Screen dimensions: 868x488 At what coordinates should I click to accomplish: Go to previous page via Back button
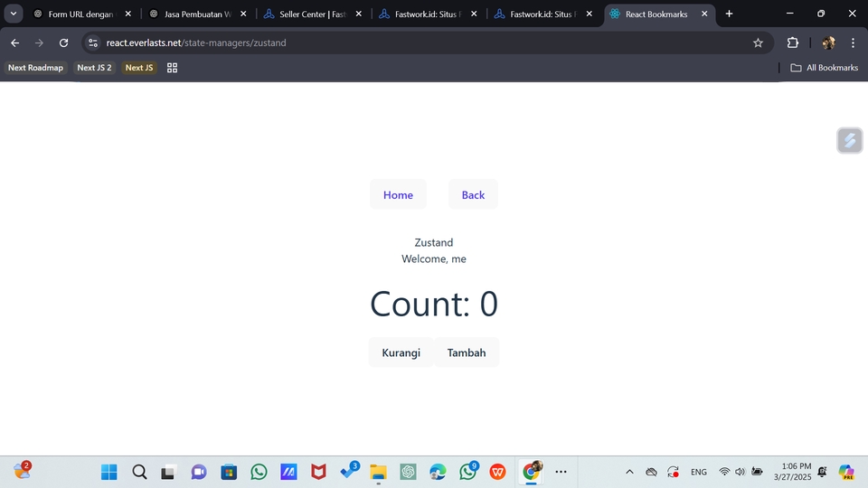[x=473, y=195]
